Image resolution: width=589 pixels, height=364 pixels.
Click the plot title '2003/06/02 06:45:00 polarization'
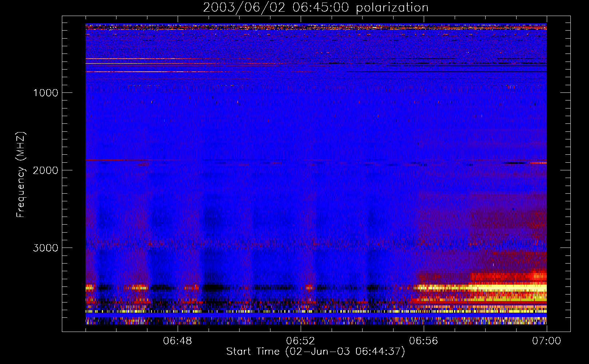click(316, 8)
